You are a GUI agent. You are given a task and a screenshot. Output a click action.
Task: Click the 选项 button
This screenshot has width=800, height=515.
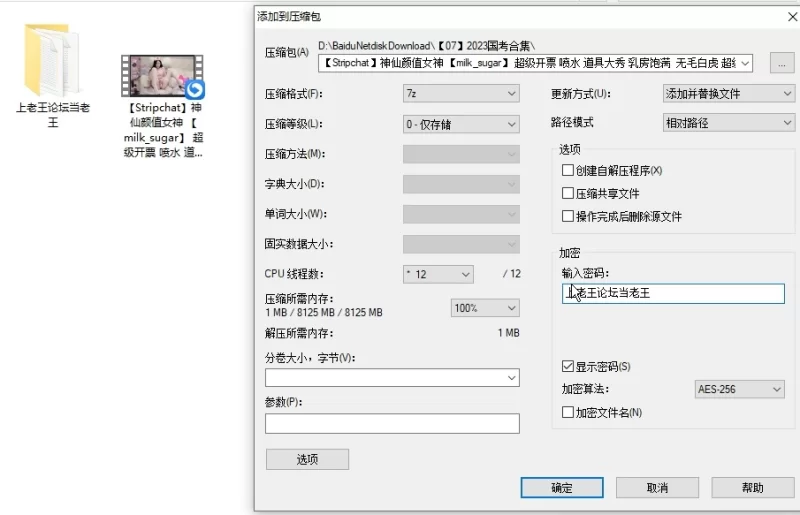coord(307,459)
